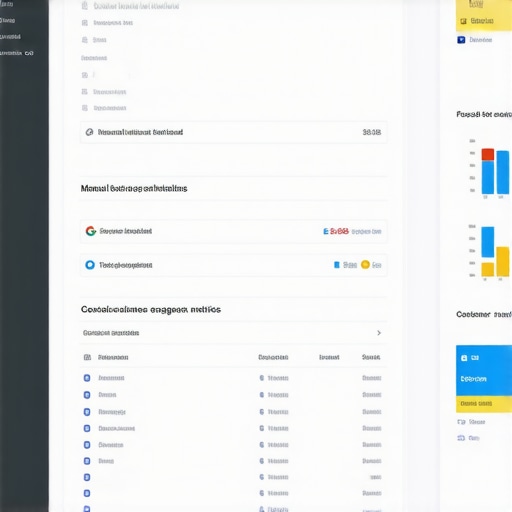Click the red segment of the stacked bar chart

pos(488,155)
